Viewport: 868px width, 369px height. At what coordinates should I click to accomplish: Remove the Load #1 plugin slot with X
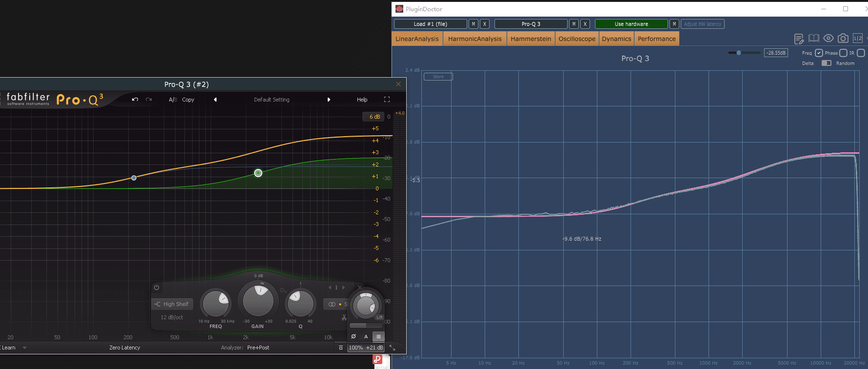pos(485,24)
